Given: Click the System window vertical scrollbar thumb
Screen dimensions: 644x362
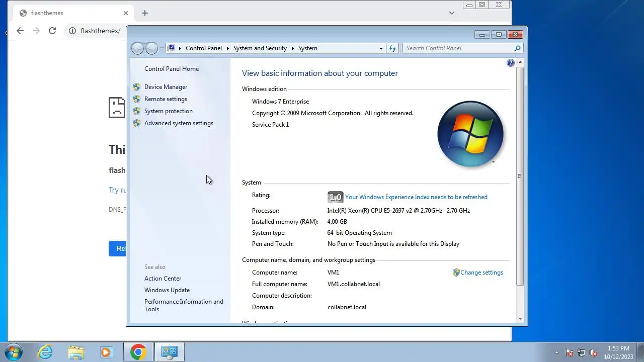Looking at the screenshot, I should (x=520, y=176).
